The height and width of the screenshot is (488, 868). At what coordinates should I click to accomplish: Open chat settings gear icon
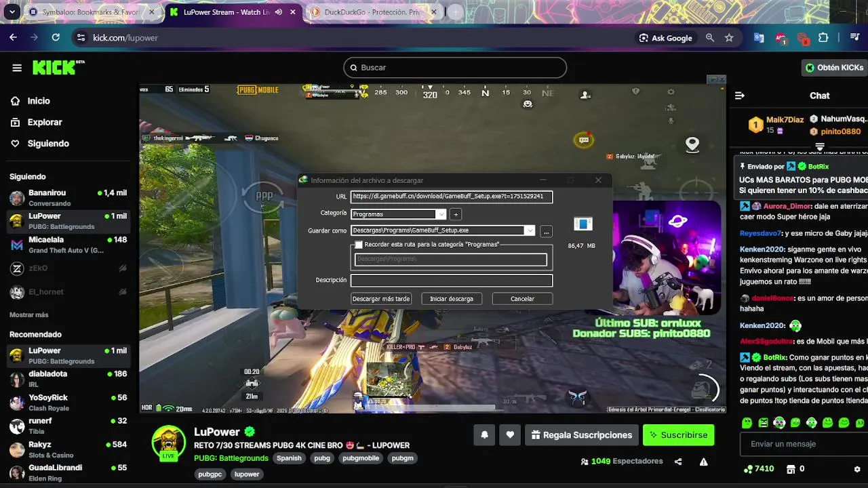[x=857, y=469]
